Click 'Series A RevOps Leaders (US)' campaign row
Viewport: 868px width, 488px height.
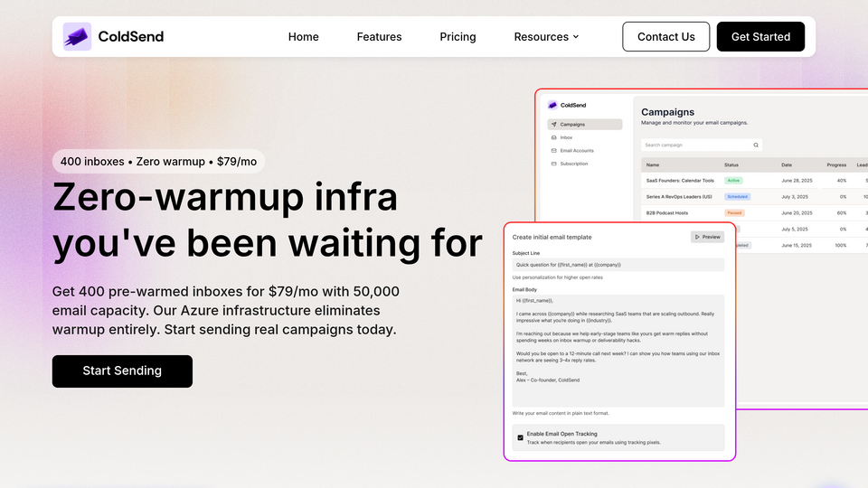754,196
